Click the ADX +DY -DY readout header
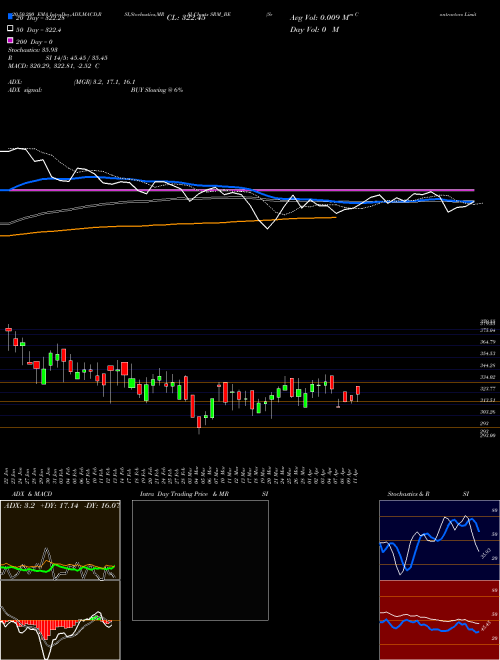 point(62,505)
